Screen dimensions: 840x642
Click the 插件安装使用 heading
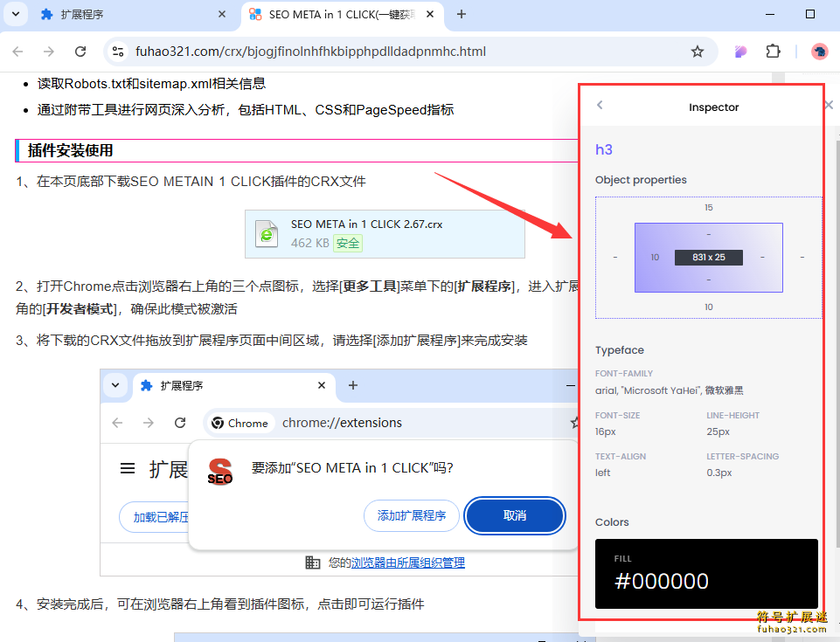(x=70, y=150)
